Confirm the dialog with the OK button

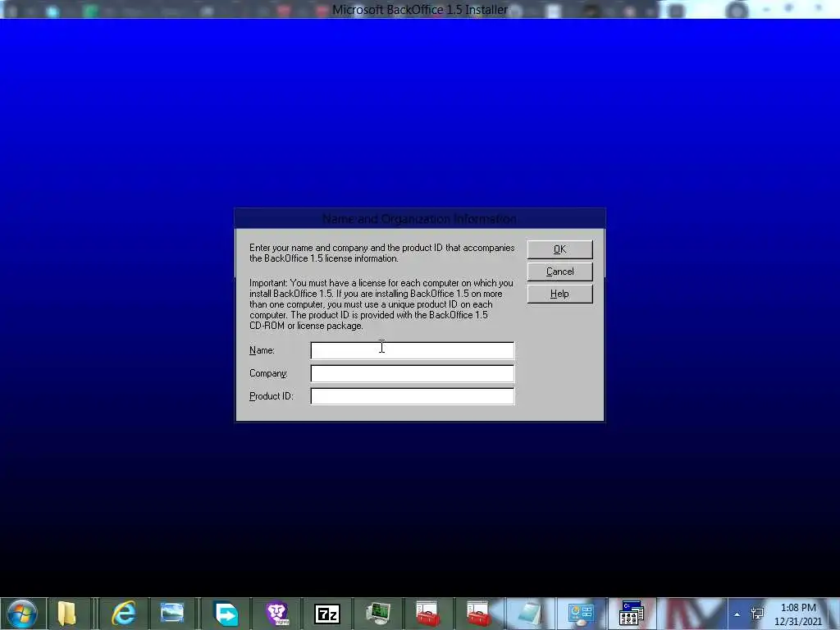coord(559,249)
